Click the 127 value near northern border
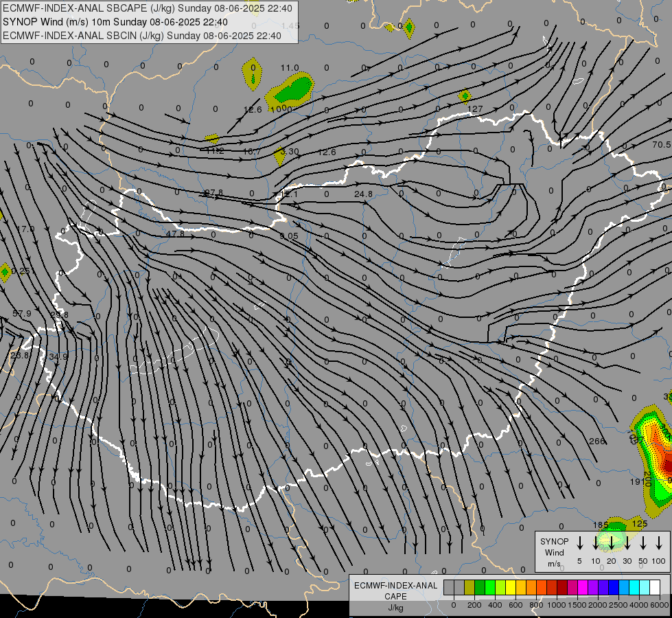Image resolution: width=672 pixels, height=618 pixels. [475, 109]
